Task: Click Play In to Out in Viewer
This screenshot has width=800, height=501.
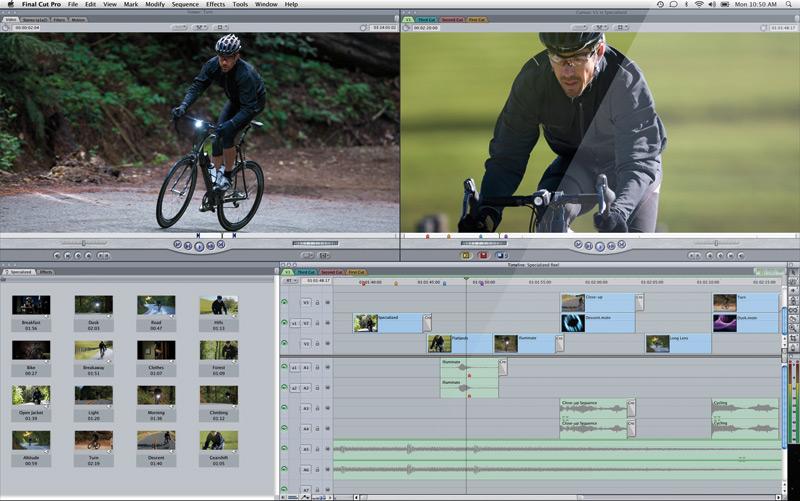Action: (188, 246)
